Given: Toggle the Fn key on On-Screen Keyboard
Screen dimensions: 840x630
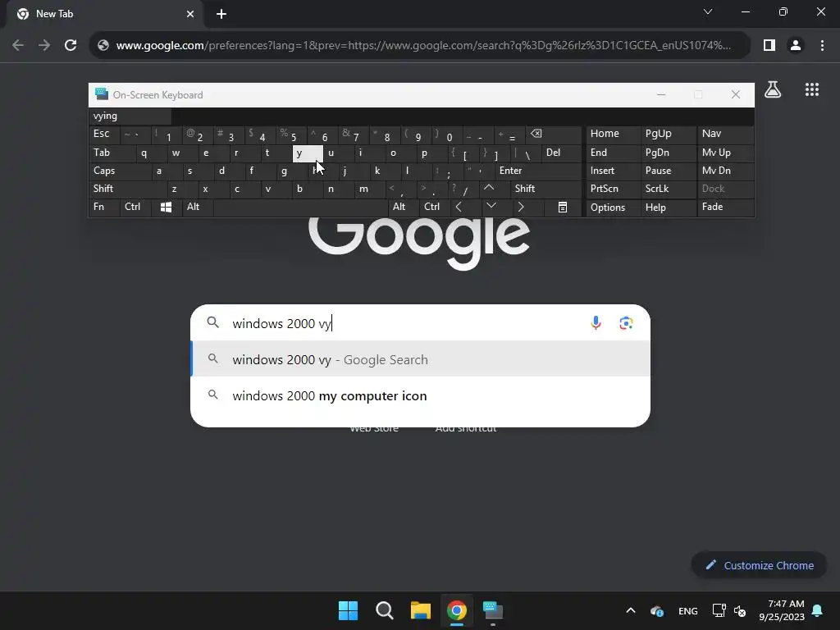Looking at the screenshot, I should (x=104, y=207).
